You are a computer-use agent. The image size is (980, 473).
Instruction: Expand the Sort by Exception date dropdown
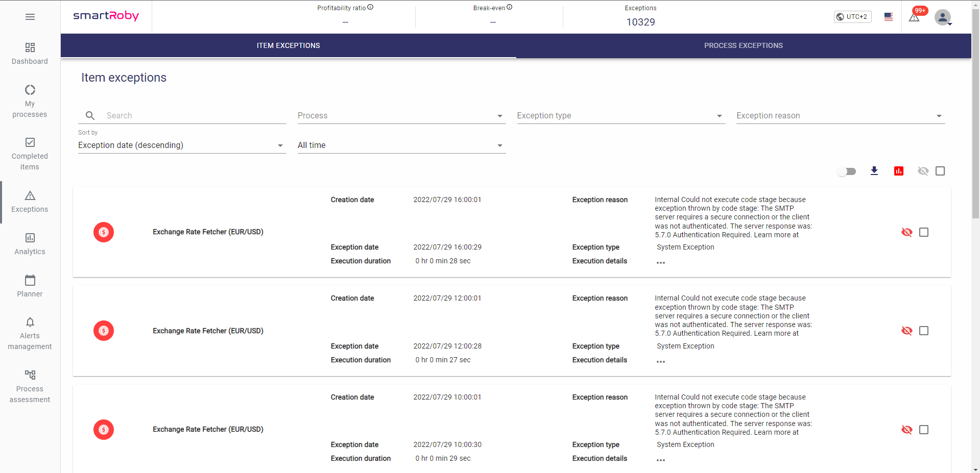click(182, 145)
